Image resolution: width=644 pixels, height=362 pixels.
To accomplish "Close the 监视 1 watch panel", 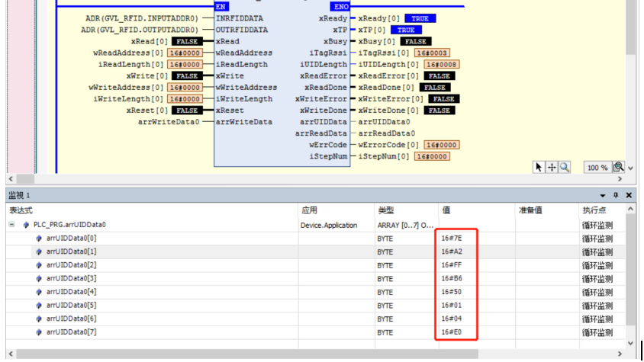I will (629, 196).
